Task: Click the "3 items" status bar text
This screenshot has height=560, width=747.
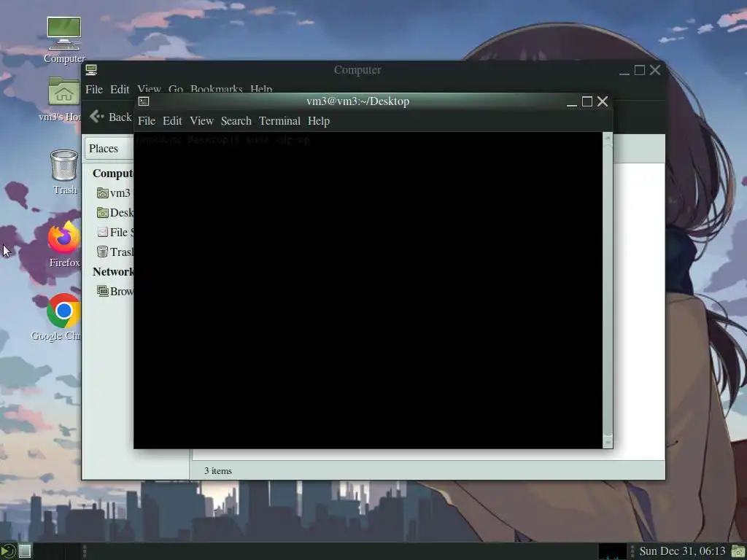Action: tap(218, 471)
